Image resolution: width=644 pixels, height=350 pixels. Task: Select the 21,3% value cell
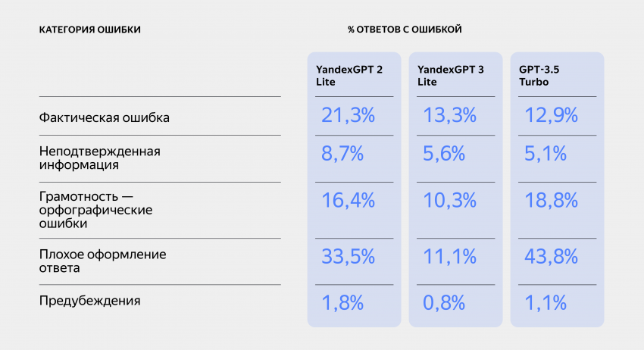349,116
